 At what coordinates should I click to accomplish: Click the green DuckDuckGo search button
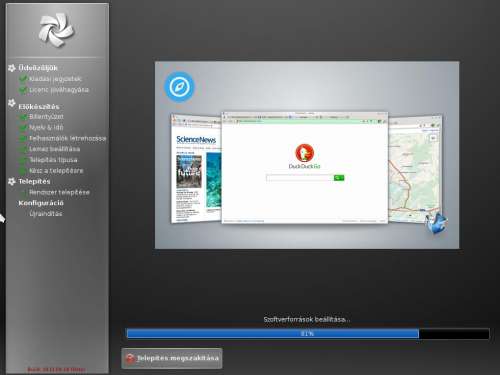(x=339, y=178)
